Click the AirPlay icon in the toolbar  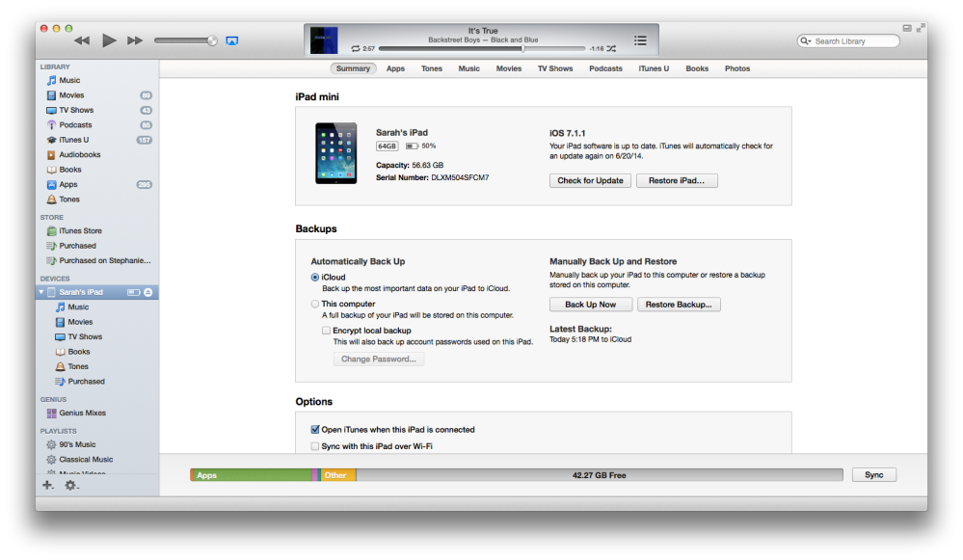(x=231, y=40)
